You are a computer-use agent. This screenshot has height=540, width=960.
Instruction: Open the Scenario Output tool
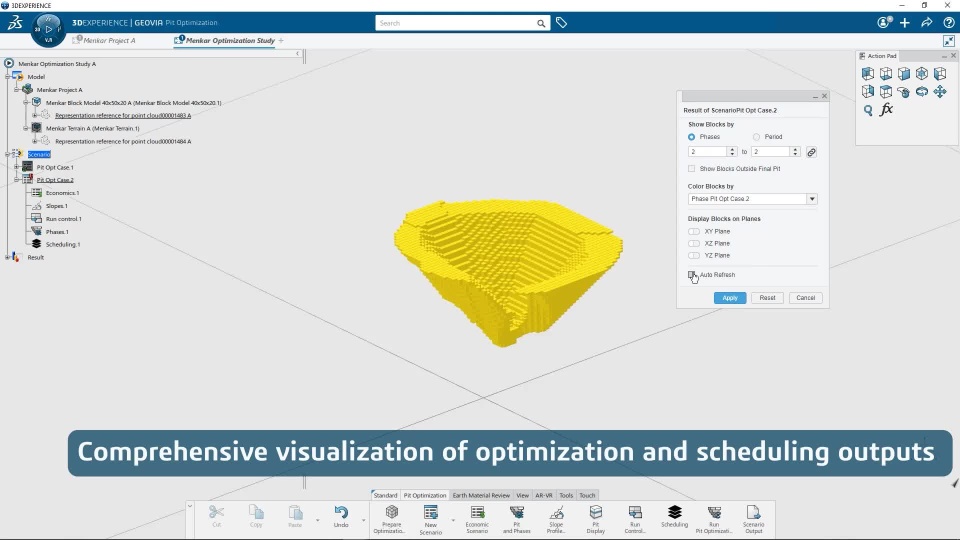[x=753, y=519]
